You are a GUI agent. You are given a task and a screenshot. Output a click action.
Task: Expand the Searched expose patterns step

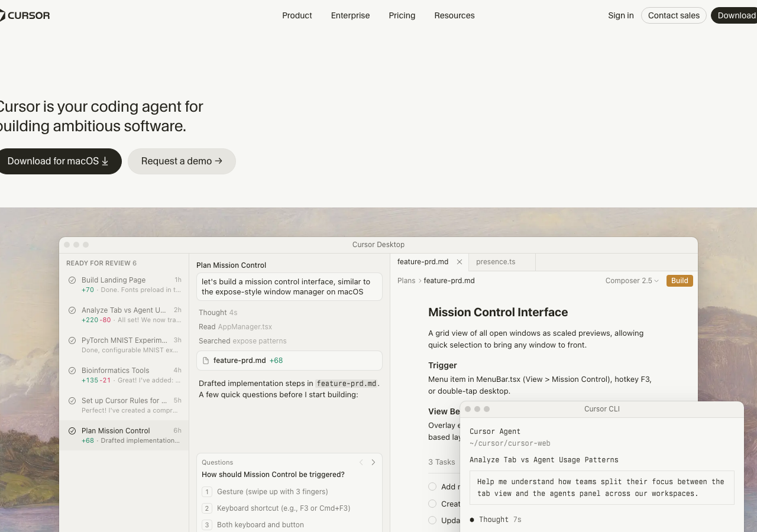pos(242,341)
